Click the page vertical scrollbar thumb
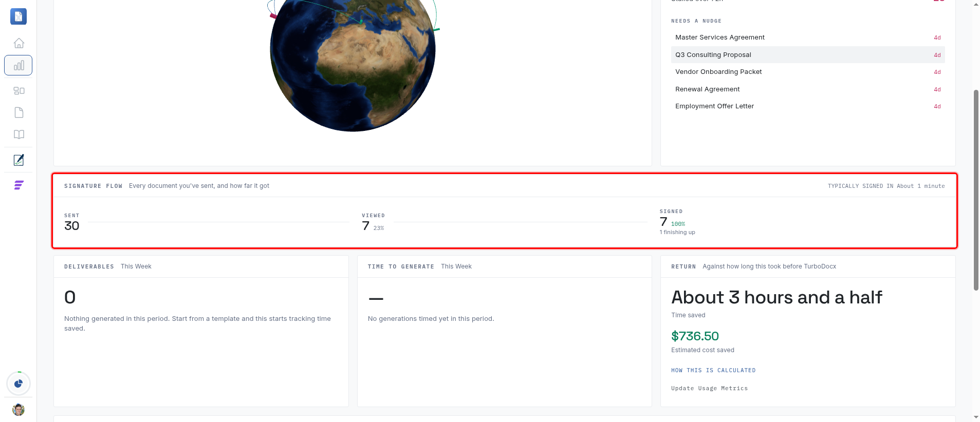The image size is (980, 422). pos(976,190)
